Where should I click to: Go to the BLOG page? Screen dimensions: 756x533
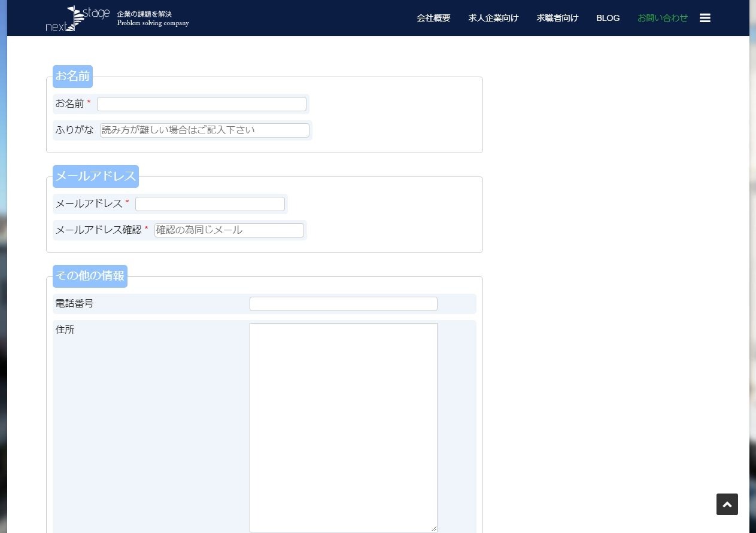(608, 18)
